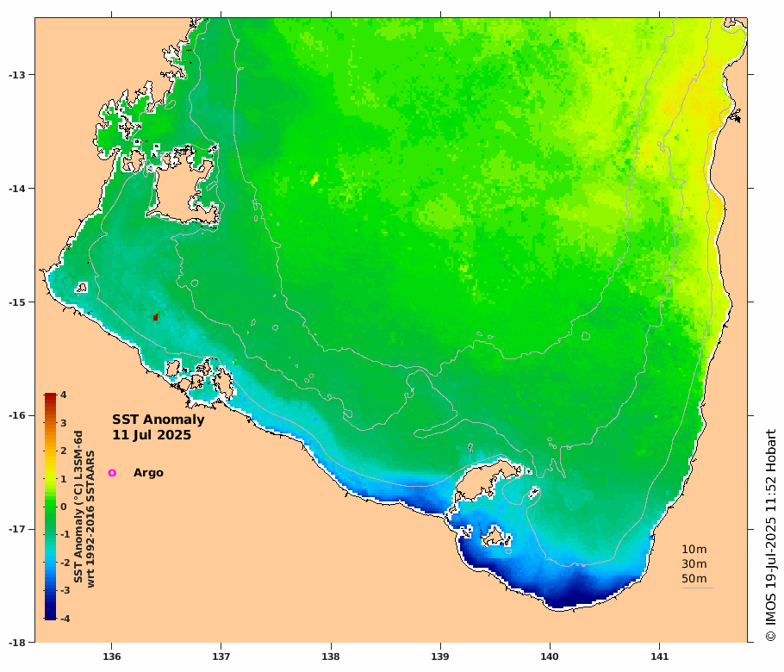Click latitude label -14
The height and width of the screenshot is (672, 784).
[16, 189]
